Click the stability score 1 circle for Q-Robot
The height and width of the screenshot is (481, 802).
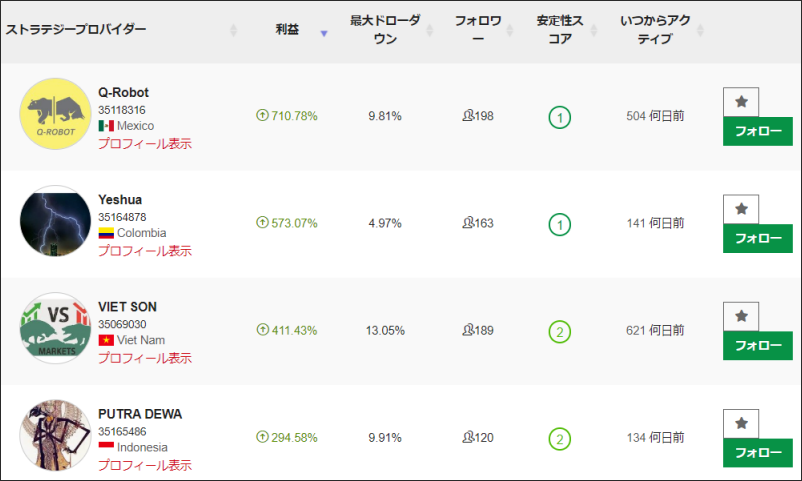pyautogui.click(x=559, y=117)
